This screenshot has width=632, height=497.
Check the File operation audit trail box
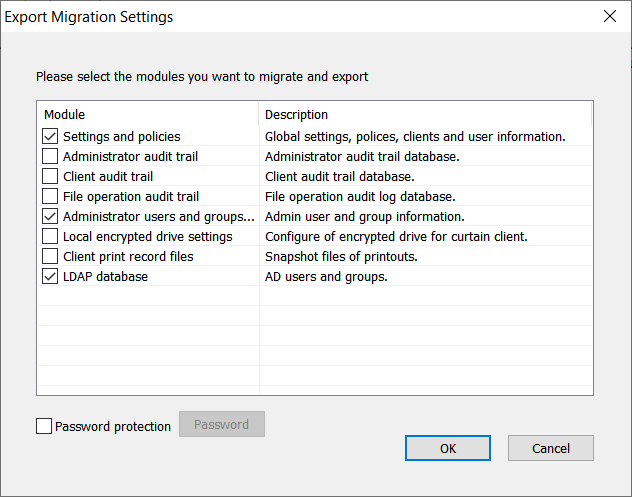[x=50, y=196]
